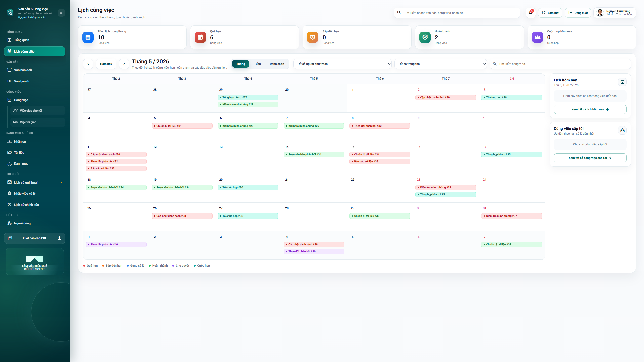Click Làm mới refresh button
This screenshot has width=644, height=362.
(550, 13)
